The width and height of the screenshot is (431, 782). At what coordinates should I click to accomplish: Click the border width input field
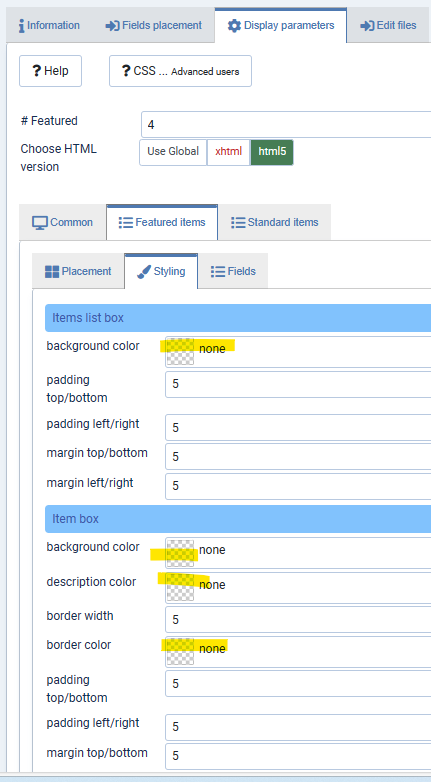point(298,619)
